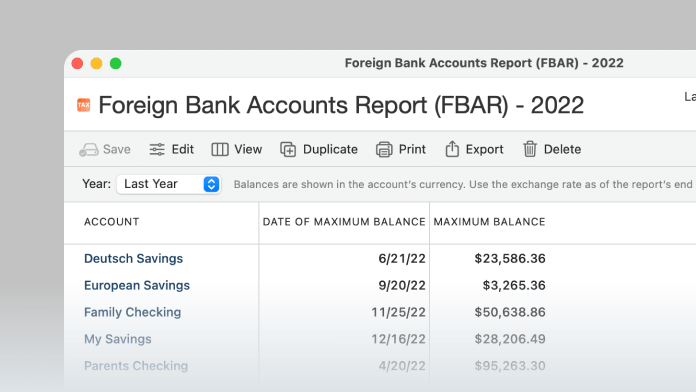Select the $95,263.30 balance cell
This screenshot has width=696, height=392.
(510, 366)
